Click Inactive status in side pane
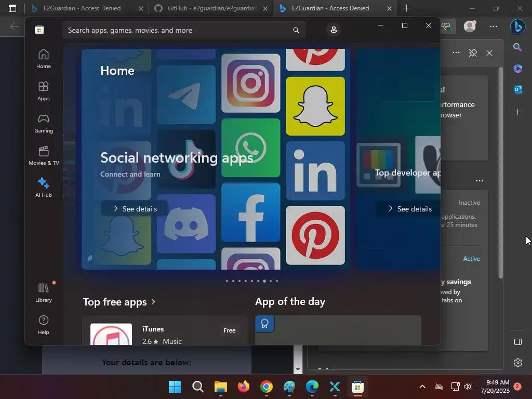The image size is (532, 399). point(469,203)
